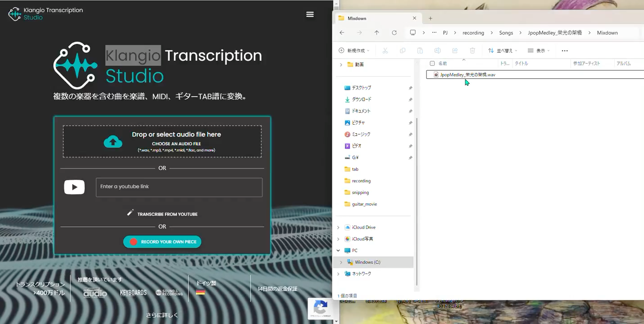Select the Mixdown tab in Explorer
The width and height of the screenshot is (644, 324).
pyautogui.click(x=377, y=18)
